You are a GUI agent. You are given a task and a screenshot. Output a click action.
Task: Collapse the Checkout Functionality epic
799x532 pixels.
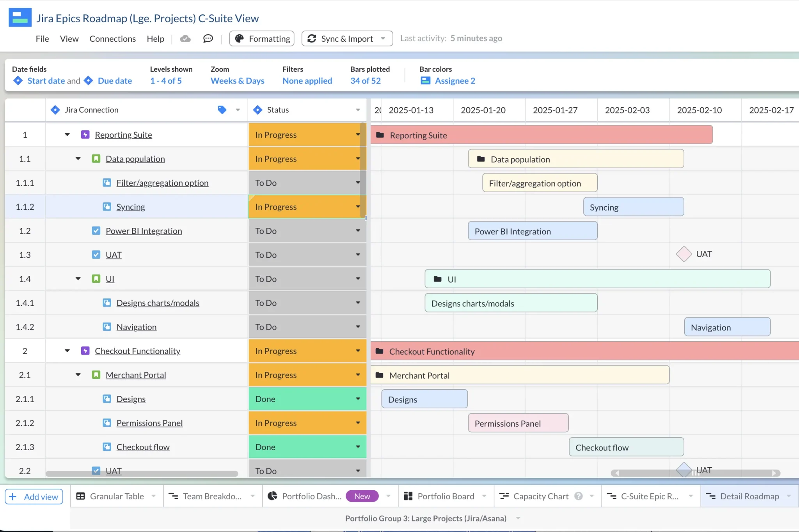pos(67,351)
